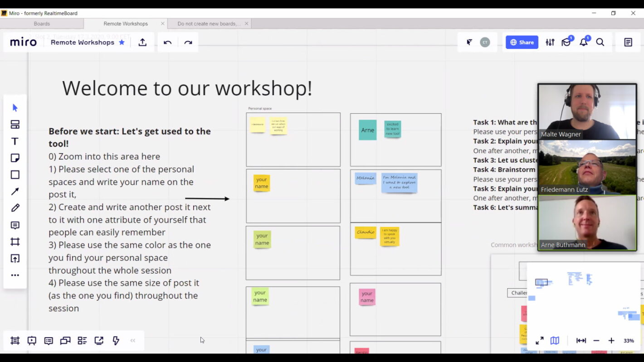This screenshot has width=644, height=362.
Task: Open the Comment tool
Action: coord(15,225)
